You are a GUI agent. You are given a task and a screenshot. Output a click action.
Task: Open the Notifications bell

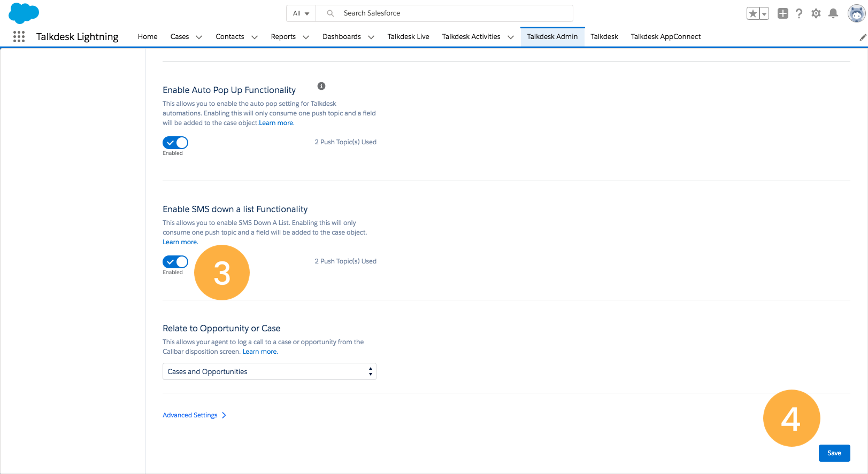833,14
